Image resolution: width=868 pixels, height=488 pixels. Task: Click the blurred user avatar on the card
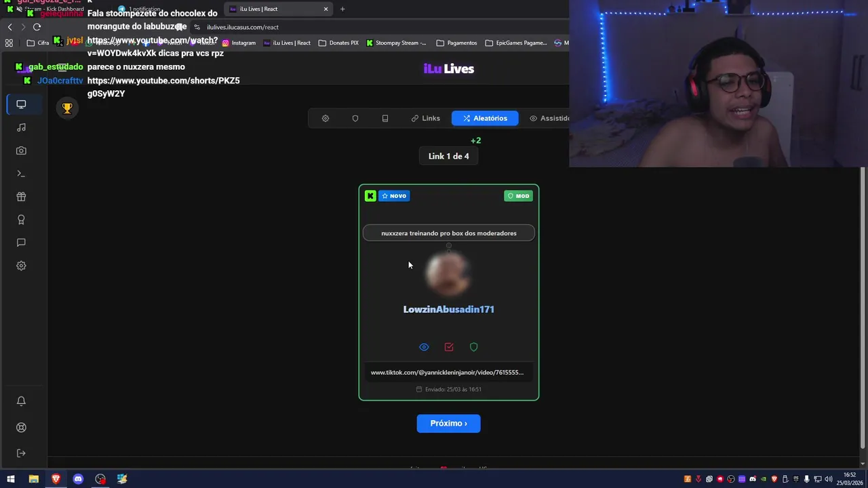click(x=448, y=273)
